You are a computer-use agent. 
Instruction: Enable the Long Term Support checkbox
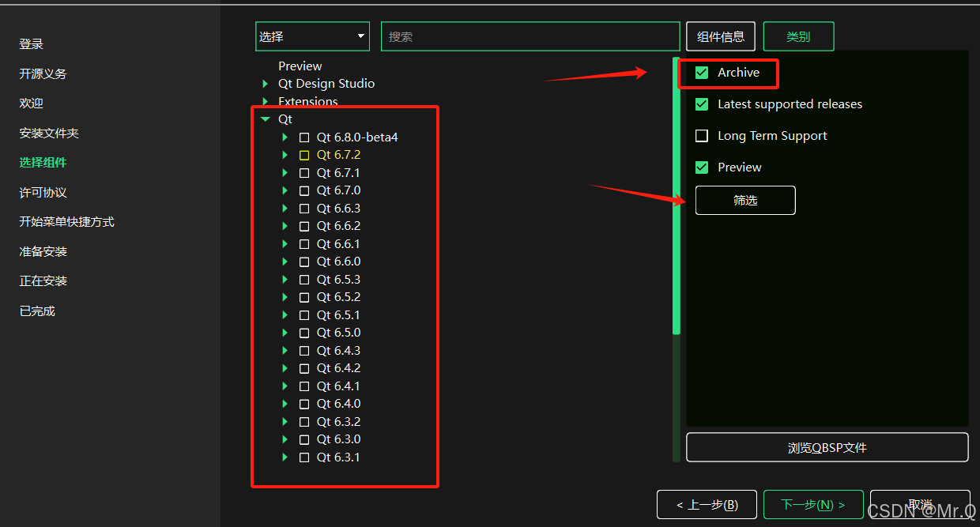pyautogui.click(x=702, y=136)
